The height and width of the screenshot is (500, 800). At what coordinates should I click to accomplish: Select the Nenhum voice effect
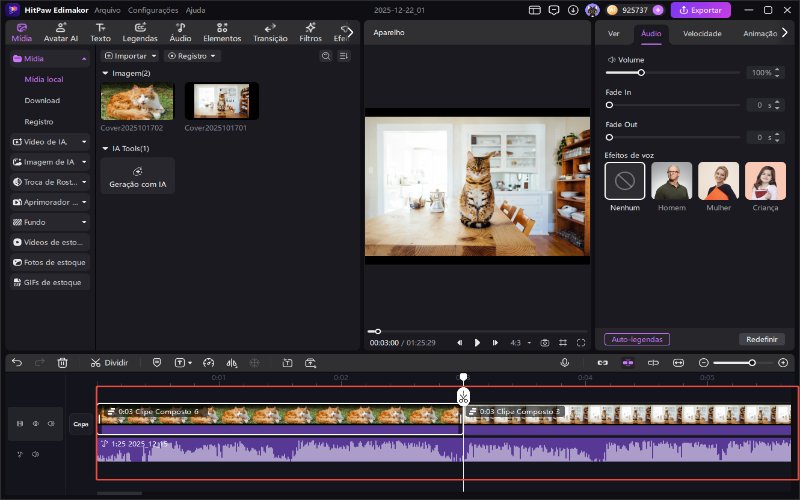(625, 181)
